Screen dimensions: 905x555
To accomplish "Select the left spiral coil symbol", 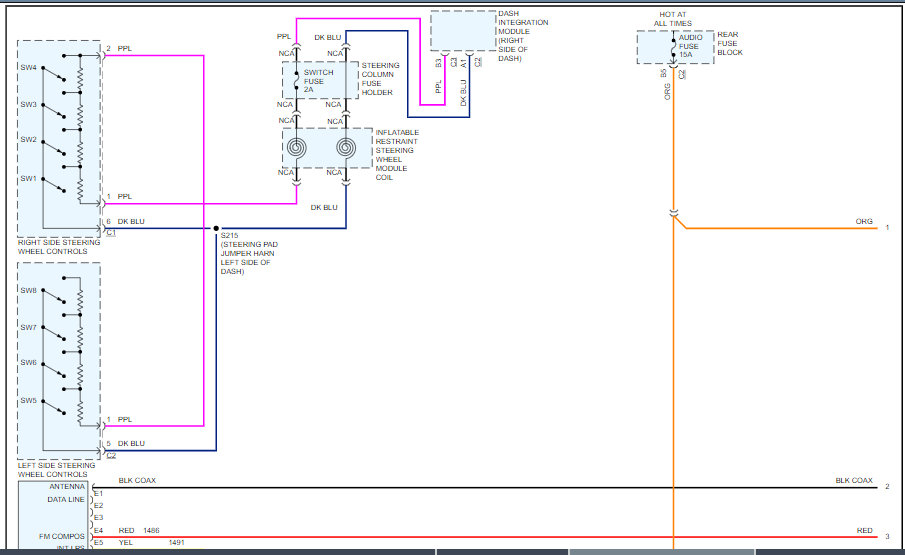I will [298, 149].
